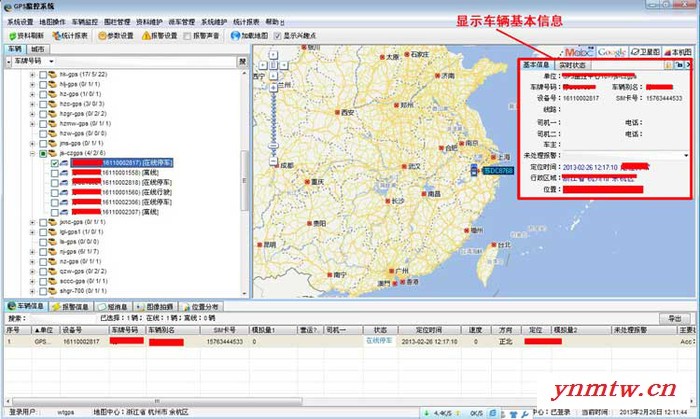This screenshot has width=700, height=419.
Task: Pan the map right with the arrow button
Action: 283,65
